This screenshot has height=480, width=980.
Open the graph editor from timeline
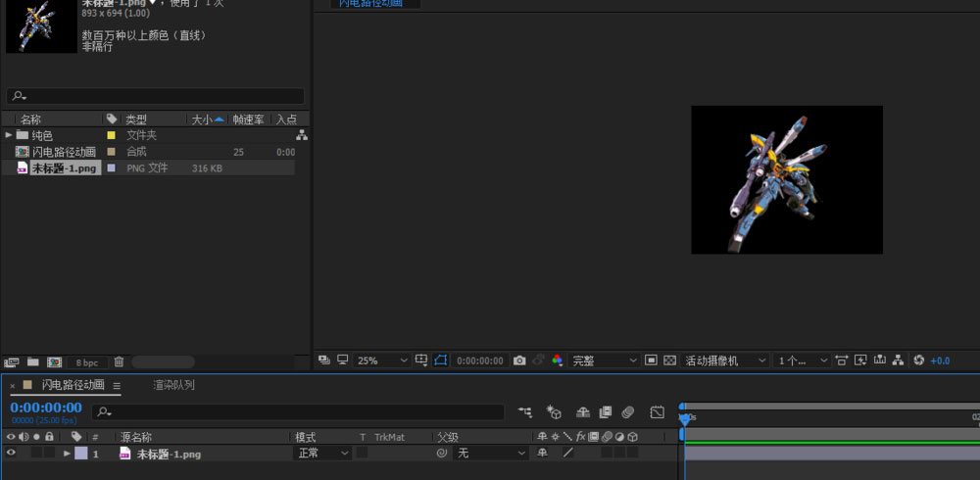tap(657, 412)
